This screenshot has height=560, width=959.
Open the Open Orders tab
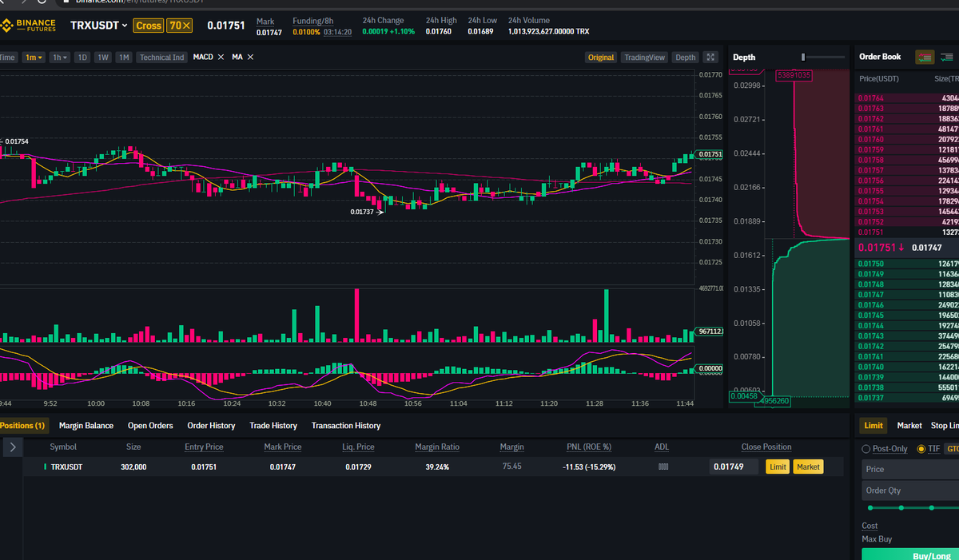(x=150, y=426)
